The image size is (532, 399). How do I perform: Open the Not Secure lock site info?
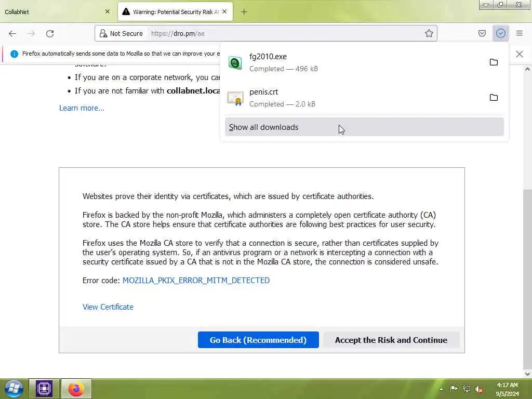pos(103,33)
